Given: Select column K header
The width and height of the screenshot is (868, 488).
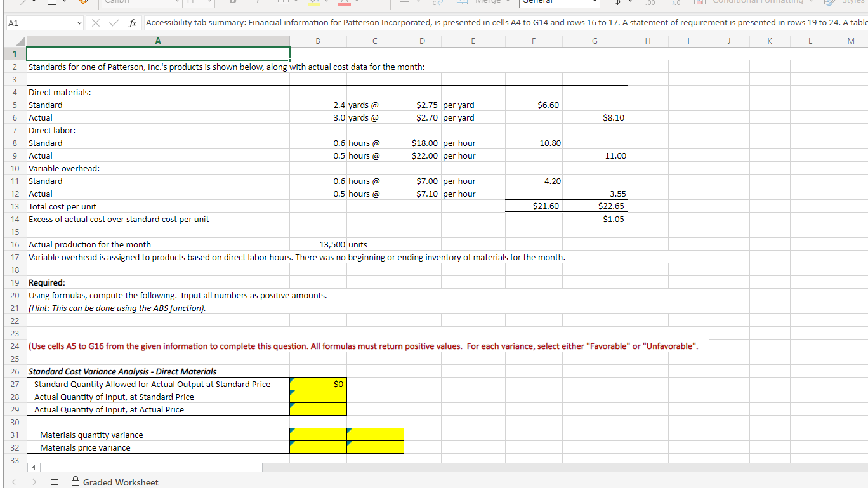Looking at the screenshot, I should [768, 41].
